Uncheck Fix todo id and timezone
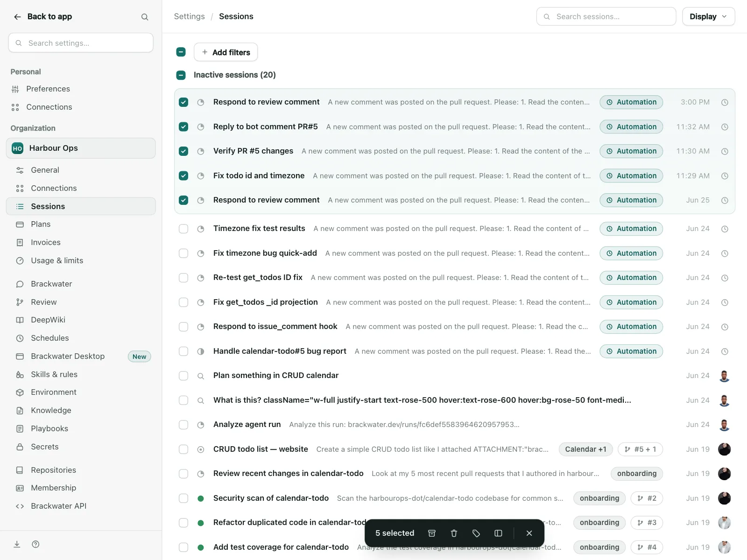 [x=183, y=176]
